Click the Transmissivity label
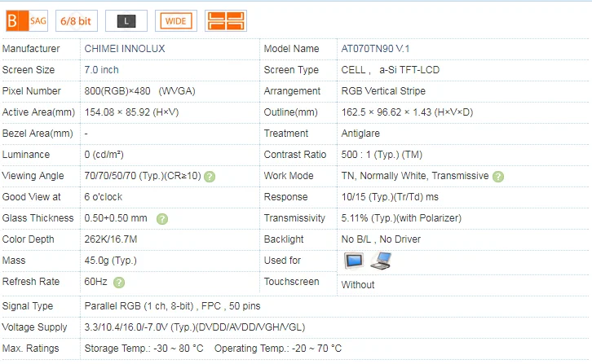The width and height of the screenshot is (592, 364). [x=294, y=218]
